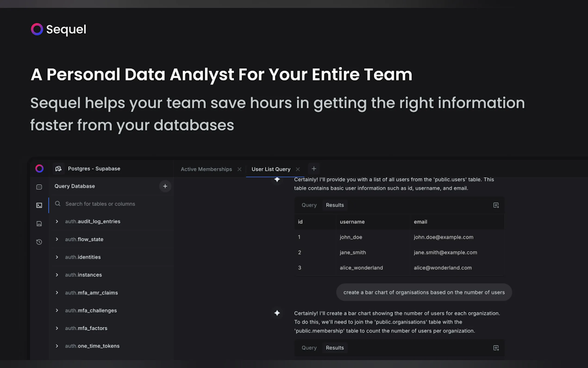Expand the auth.mfa_factors table
This screenshot has height=368, width=588.
[57, 328]
